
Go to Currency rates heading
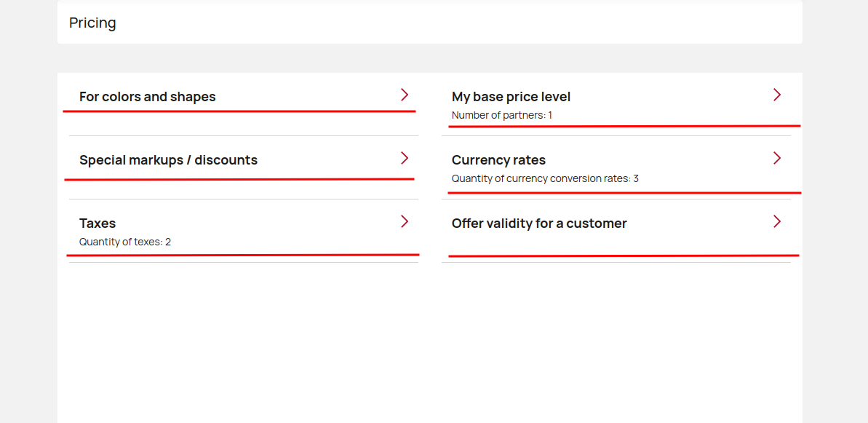coord(499,160)
